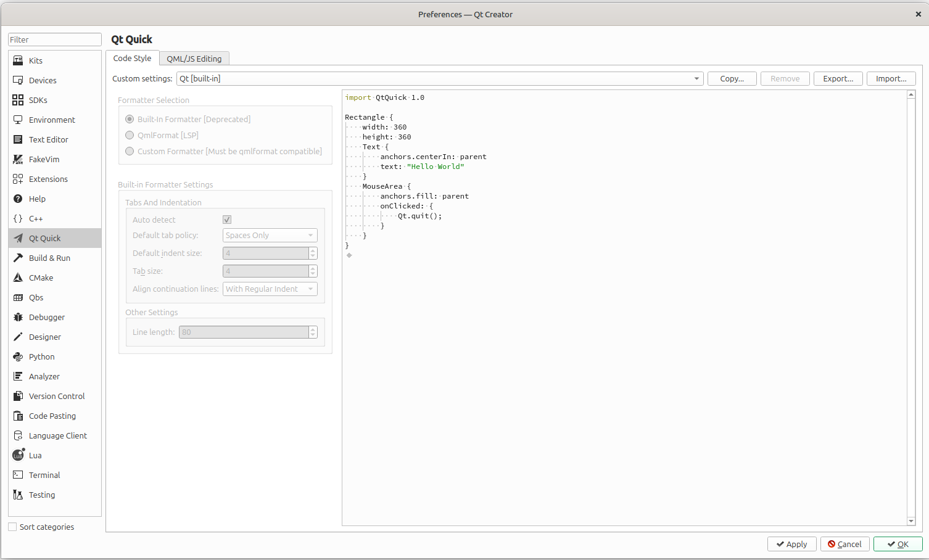
Task: Select the Environment monitor icon
Action: 18,120
